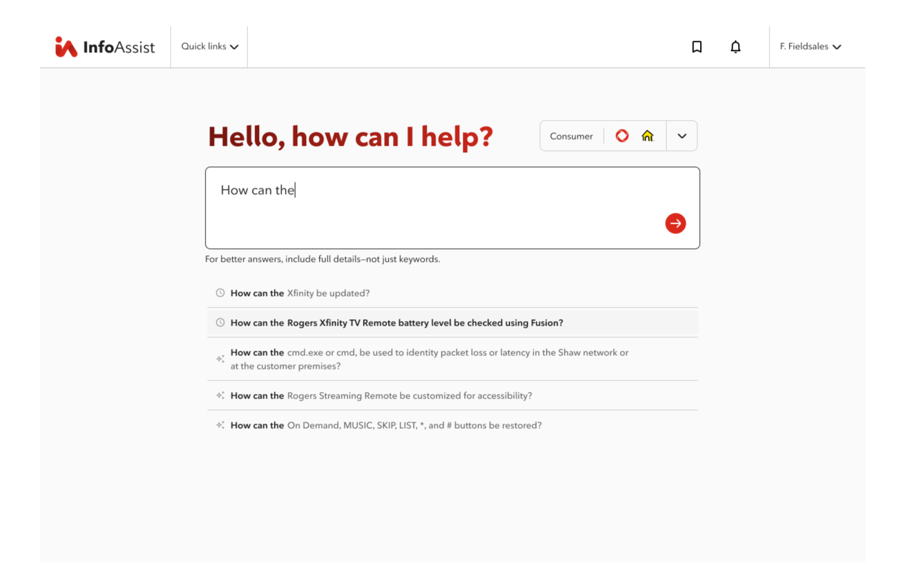Choose suggestion about Xfinity being updated
The width and height of the screenshot is (905, 588).
pos(452,293)
